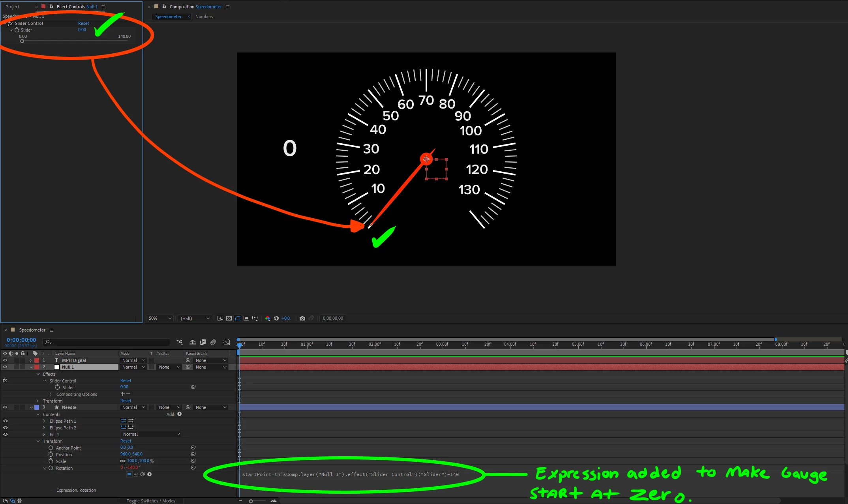Hide the MPH Digital layer
The width and height of the screenshot is (848, 504).
pyautogui.click(x=5, y=360)
